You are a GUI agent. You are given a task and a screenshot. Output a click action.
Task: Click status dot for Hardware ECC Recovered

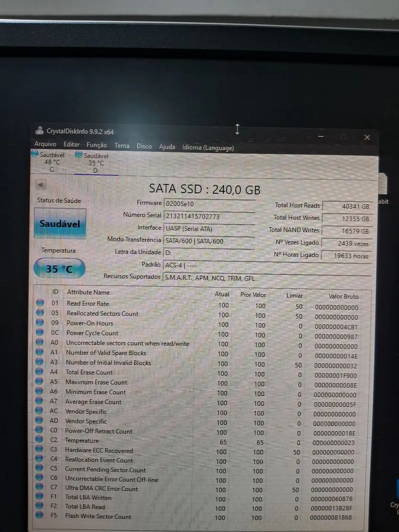[39, 449]
